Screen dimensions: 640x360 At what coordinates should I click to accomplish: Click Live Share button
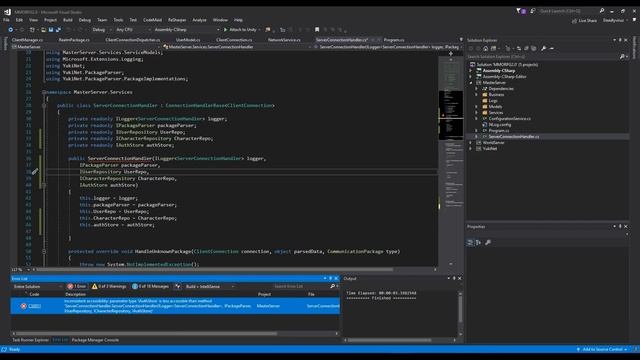click(584, 20)
